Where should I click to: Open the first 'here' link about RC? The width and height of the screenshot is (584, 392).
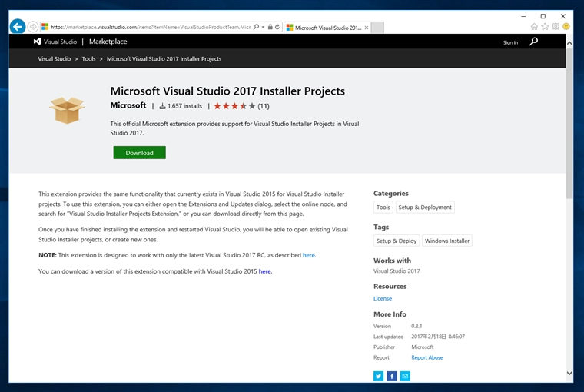309,255
